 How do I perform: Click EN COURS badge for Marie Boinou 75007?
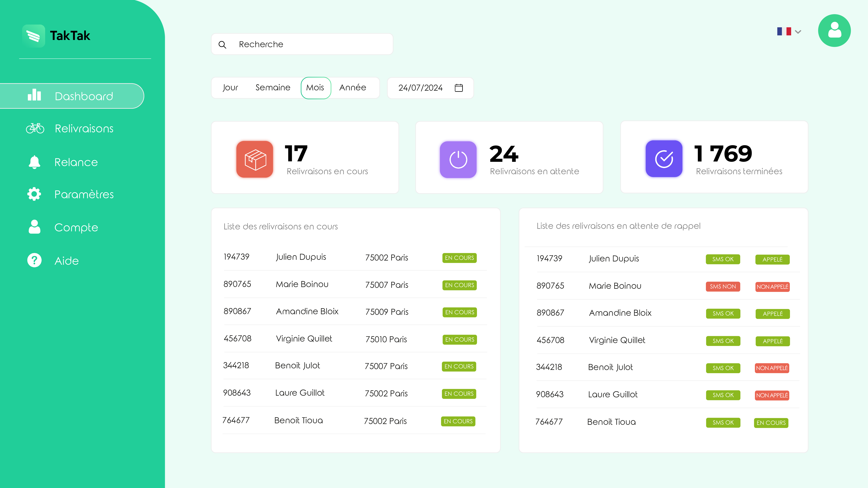pos(459,285)
